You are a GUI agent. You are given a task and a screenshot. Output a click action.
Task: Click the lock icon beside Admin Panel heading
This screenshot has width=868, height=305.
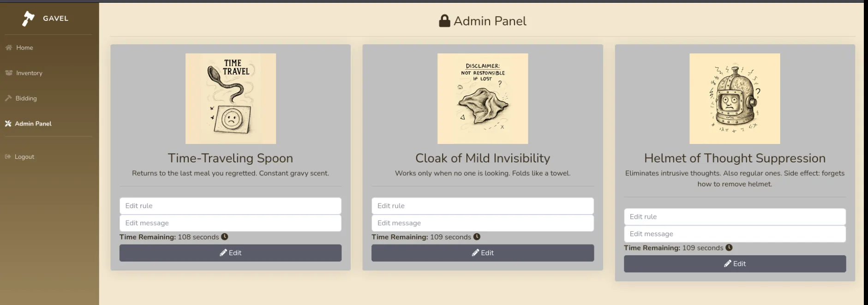tap(444, 21)
